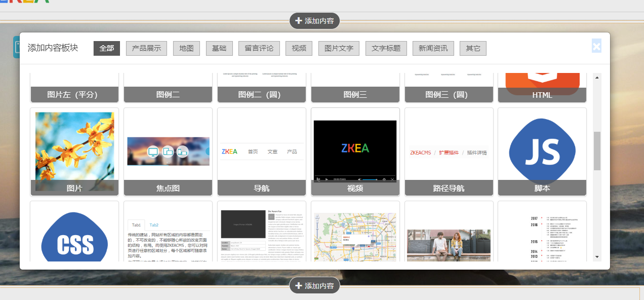Click the bottom 添加内容 button
This screenshot has width=644, height=300.
[314, 285]
